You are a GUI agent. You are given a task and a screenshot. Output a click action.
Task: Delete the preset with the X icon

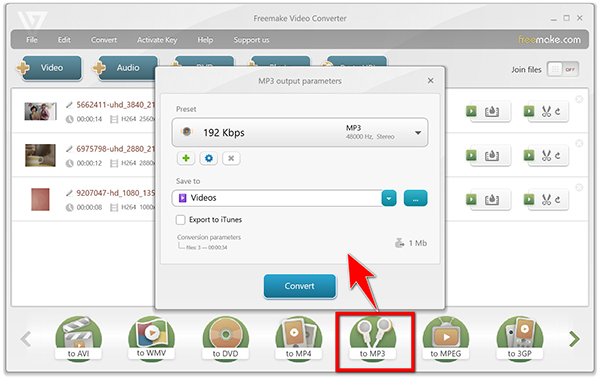[x=231, y=158]
